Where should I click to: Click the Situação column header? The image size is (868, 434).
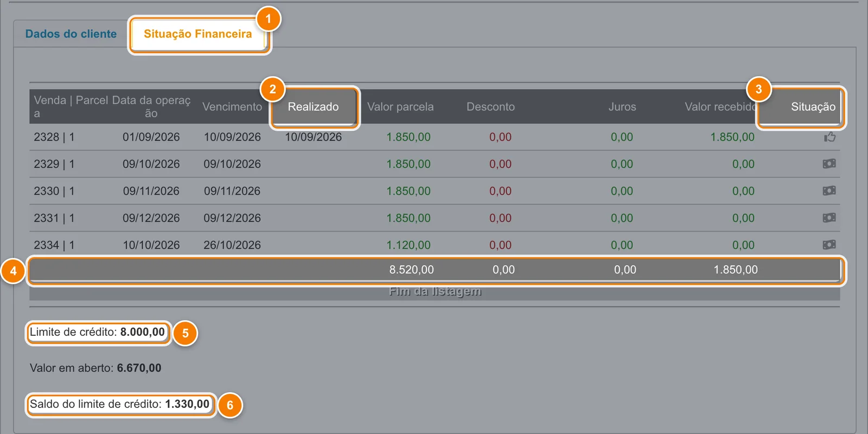pos(813,107)
